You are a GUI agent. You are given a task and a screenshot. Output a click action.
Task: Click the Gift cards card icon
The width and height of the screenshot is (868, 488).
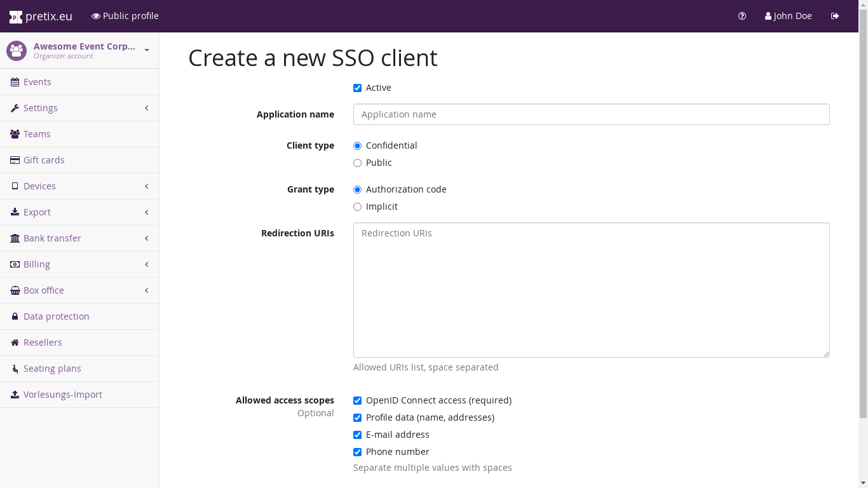click(x=15, y=160)
